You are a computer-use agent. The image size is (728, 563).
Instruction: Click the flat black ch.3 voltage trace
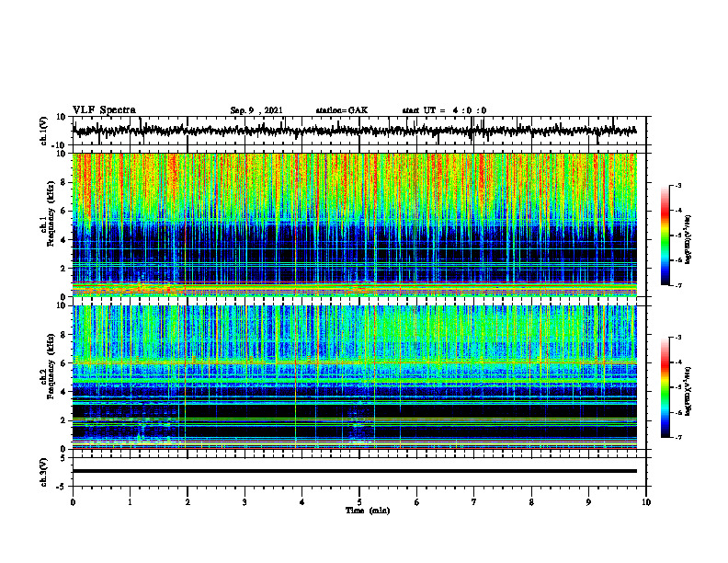(355, 471)
